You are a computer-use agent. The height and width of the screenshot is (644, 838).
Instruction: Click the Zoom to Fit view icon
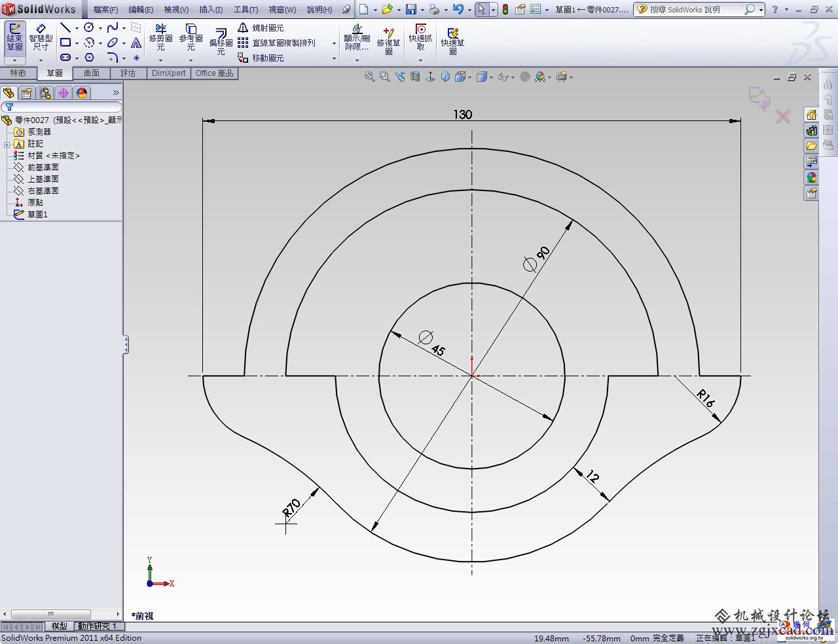369,77
